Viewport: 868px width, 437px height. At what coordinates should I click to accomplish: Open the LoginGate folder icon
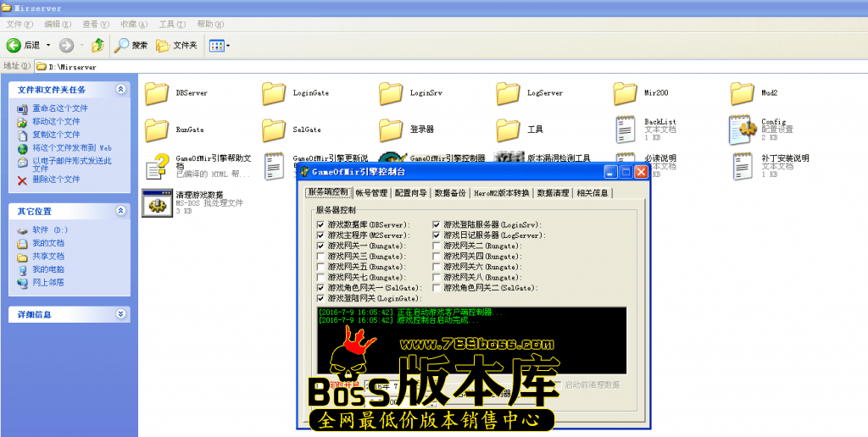point(273,93)
